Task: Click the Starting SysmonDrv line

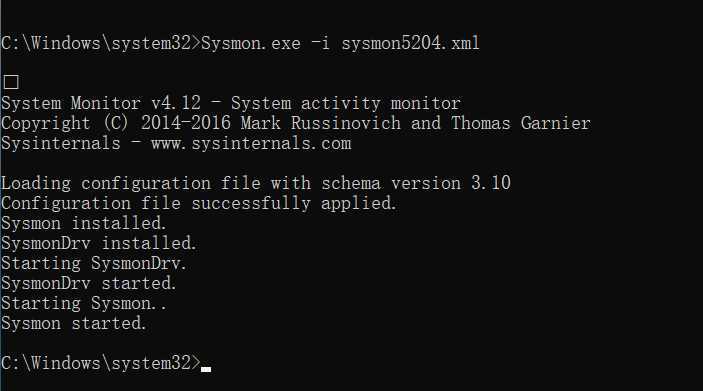Action: [x=94, y=263]
